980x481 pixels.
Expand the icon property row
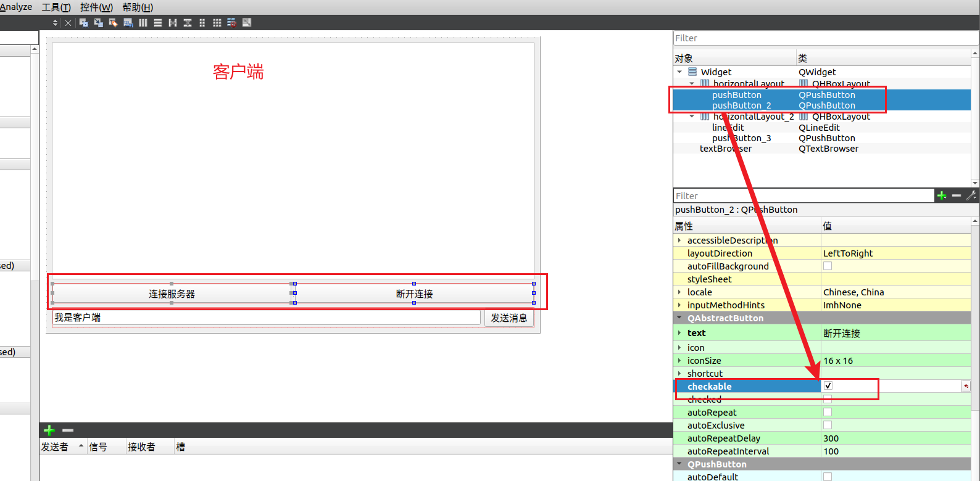(679, 347)
